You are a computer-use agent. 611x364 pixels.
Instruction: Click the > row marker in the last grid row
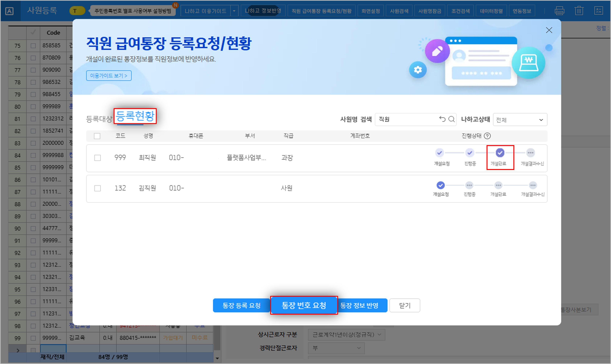click(18, 351)
